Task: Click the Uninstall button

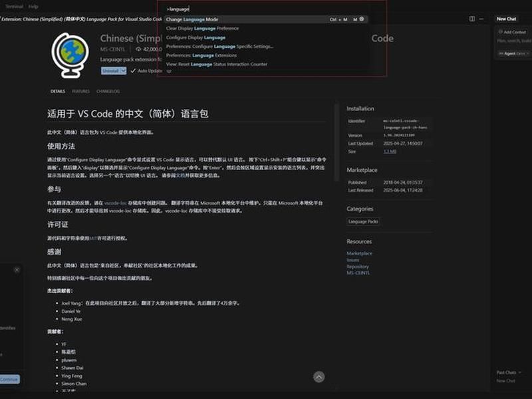Action: coord(110,70)
